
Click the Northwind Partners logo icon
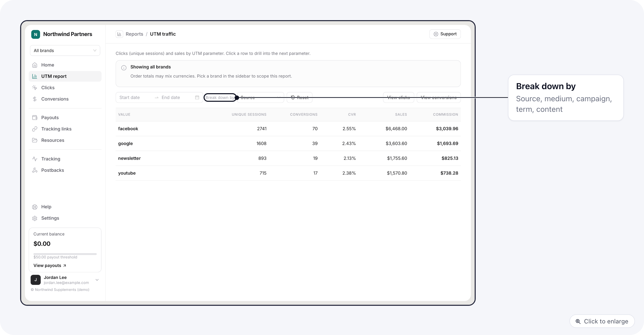tap(36, 34)
